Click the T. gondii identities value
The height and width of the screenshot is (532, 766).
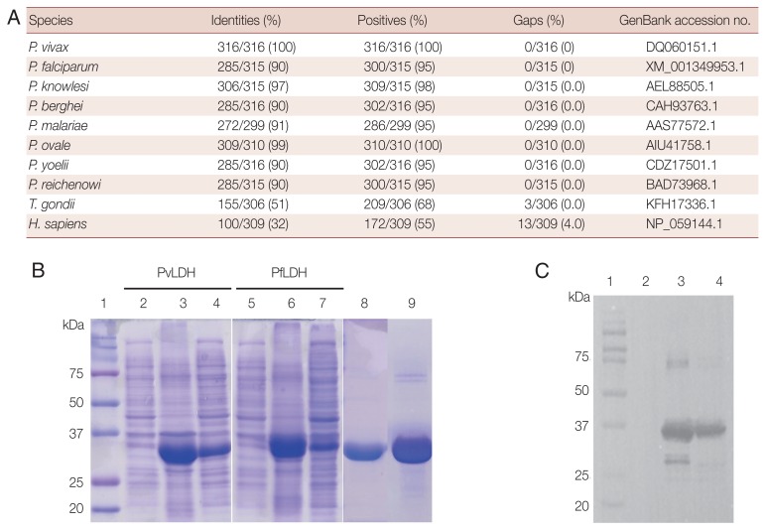[253, 204]
